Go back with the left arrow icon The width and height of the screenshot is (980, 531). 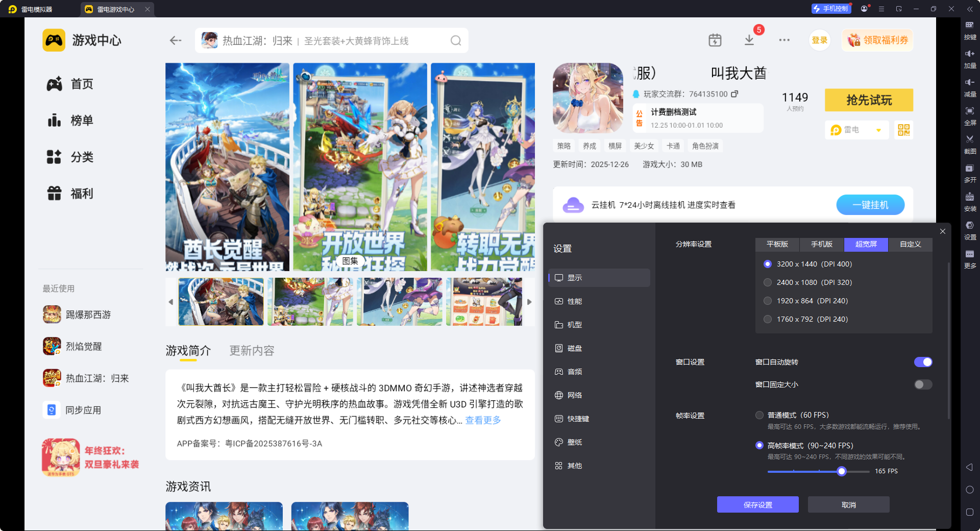click(176, 40)
